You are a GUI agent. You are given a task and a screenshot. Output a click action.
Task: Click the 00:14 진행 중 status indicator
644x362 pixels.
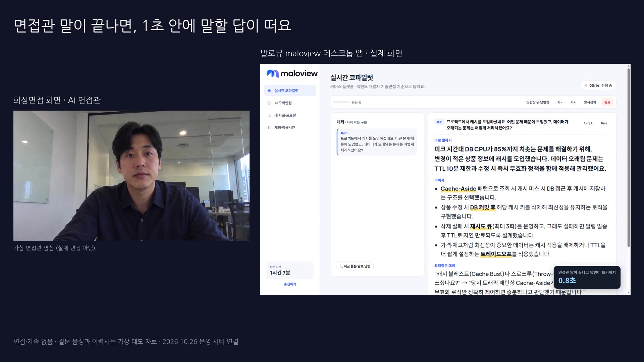(598, 85)
